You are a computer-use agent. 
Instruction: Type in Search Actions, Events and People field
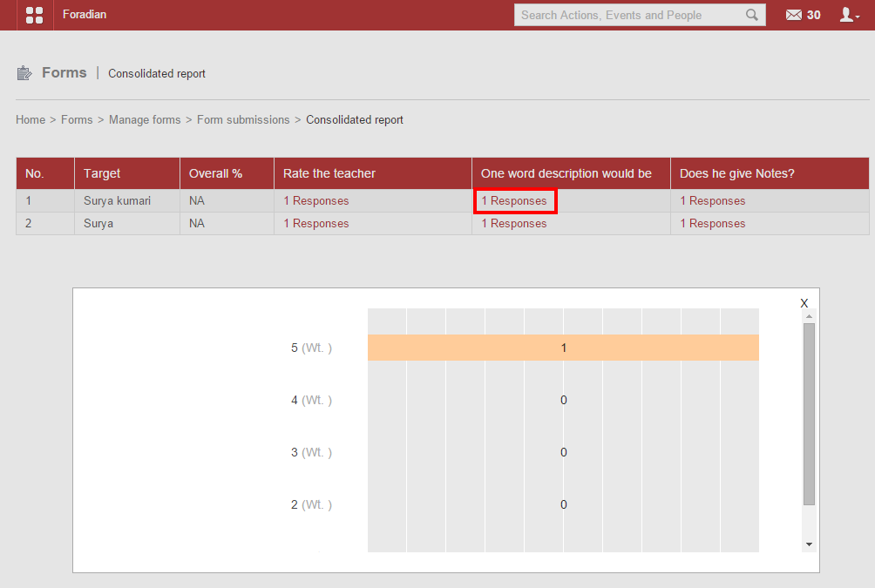click(629, 15)
